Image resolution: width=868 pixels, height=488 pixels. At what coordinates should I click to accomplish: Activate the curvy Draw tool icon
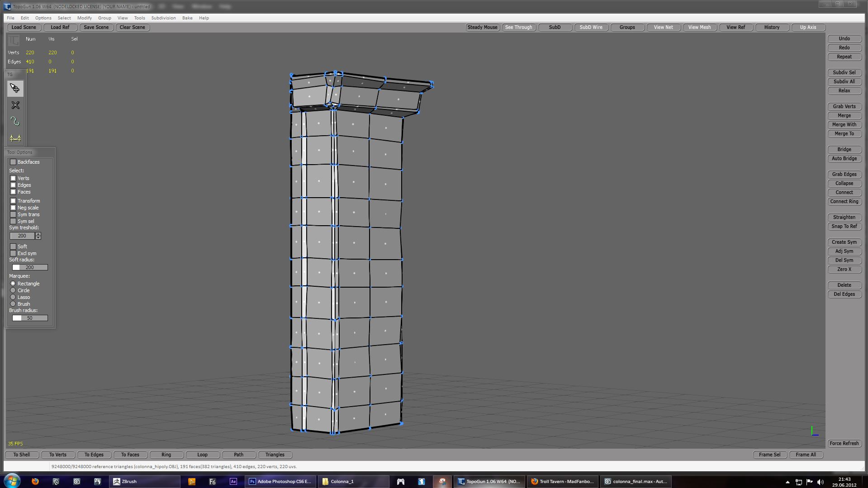click(15, 122)
